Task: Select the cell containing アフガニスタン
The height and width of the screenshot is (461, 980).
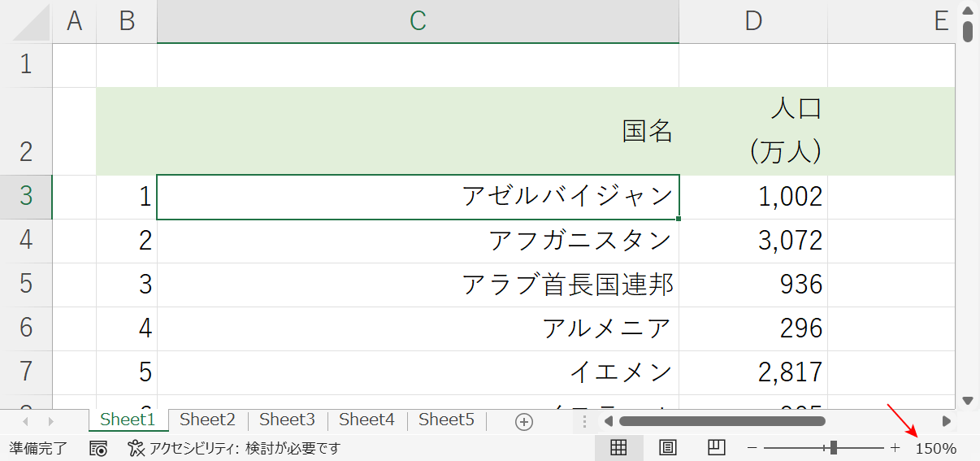Action: [418, 241]
